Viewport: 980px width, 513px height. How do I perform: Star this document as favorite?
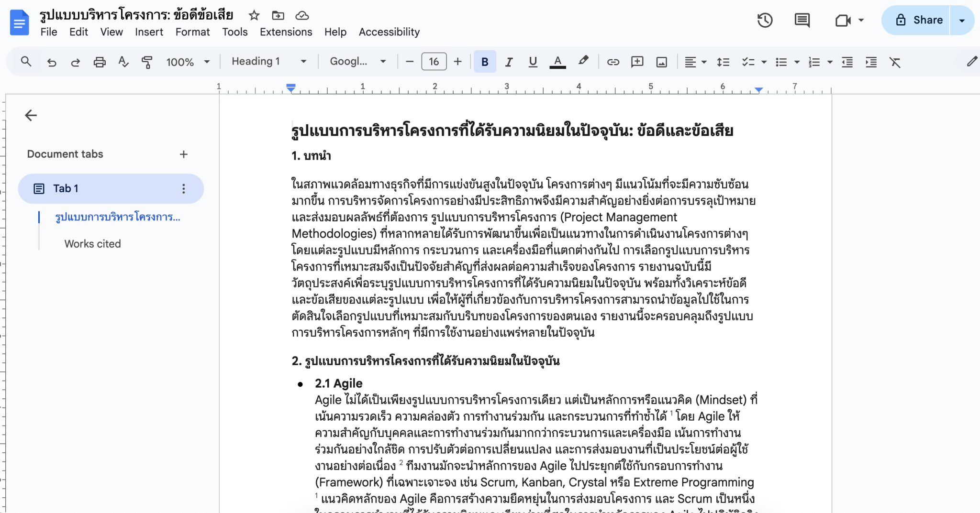[254, 16]
